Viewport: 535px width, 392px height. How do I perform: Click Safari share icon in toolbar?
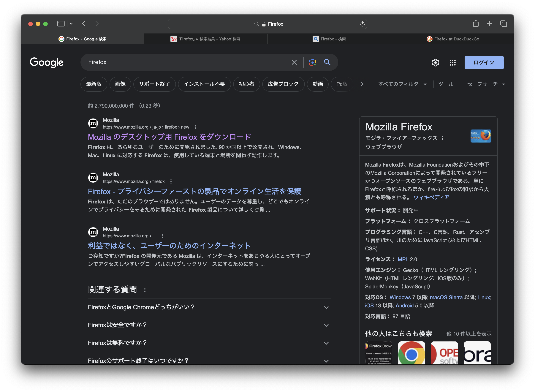pos(476,24)
